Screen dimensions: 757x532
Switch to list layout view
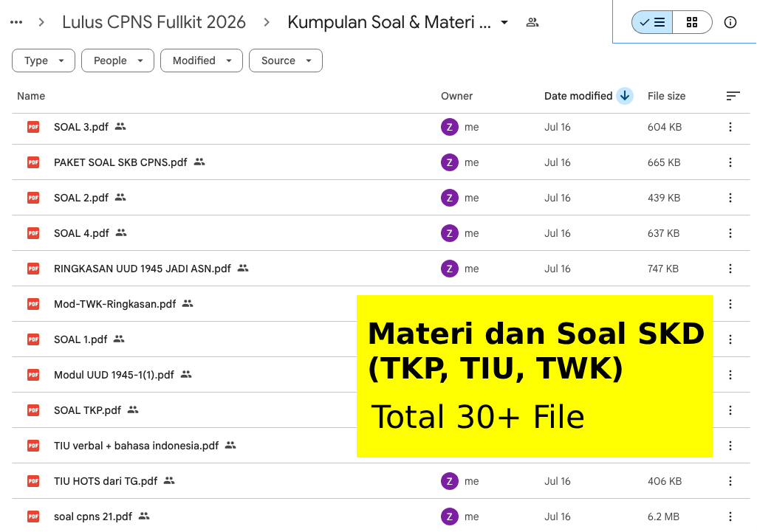pos(652,22)
